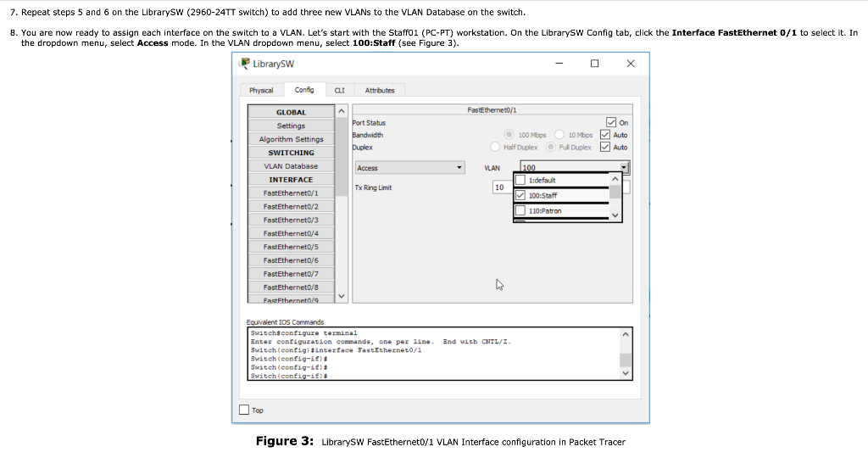Click the VLAN list scroll-up arrow

[615, 180]
